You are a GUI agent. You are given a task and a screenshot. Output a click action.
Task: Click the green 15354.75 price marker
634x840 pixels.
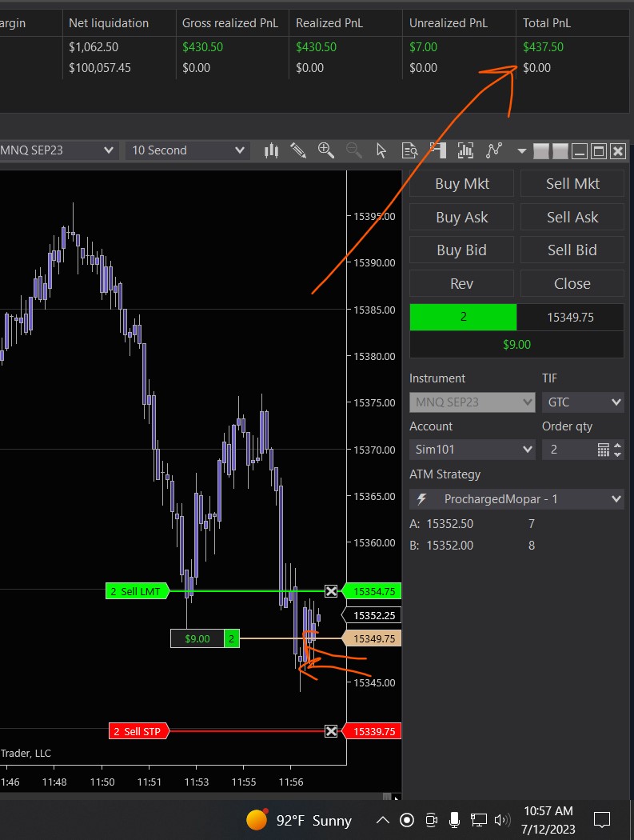coord(372,591)
